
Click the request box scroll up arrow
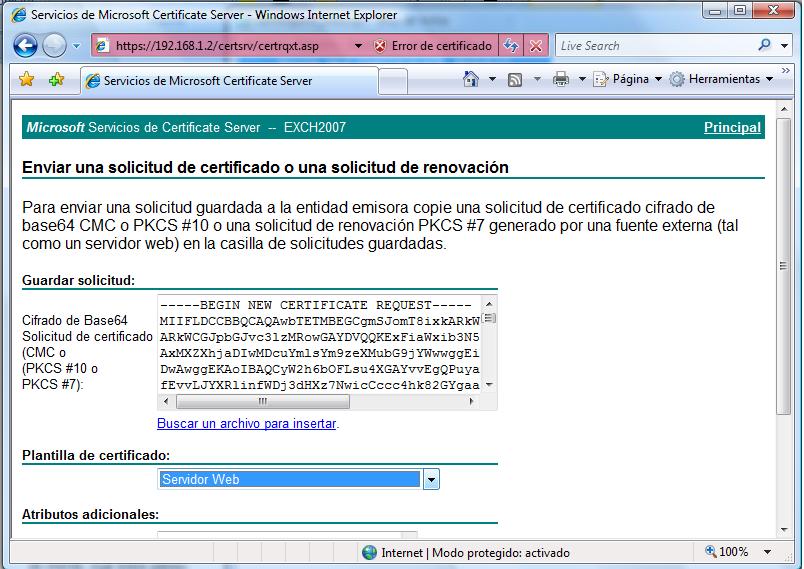point(489,304)
